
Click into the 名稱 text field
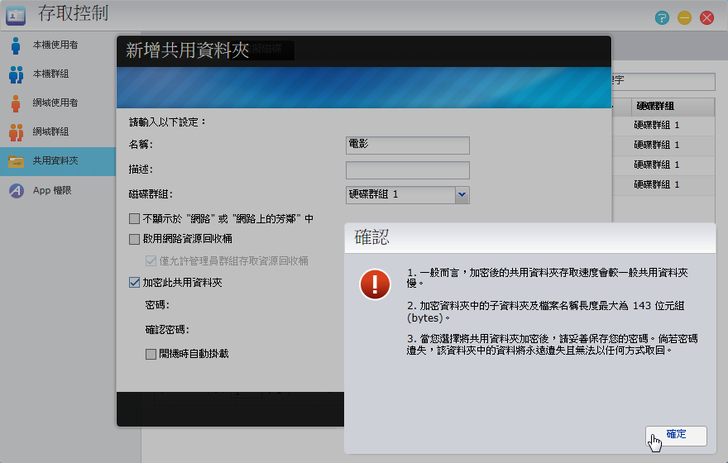pyautogui.click(x=407, y=145)
